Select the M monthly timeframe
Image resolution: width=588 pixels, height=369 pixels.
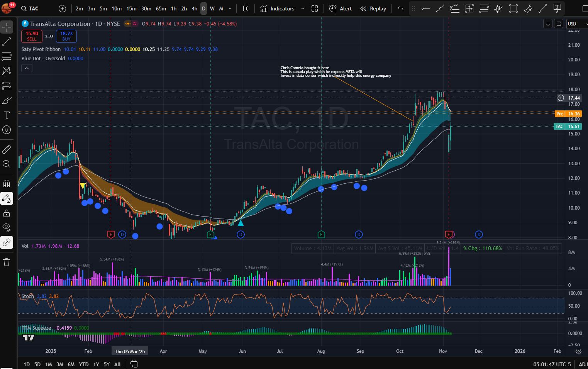pos(221,8)
